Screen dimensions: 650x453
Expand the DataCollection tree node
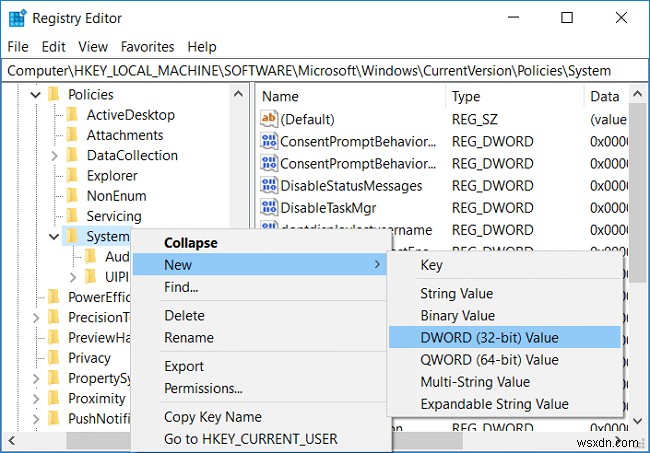tap(55, 156)
